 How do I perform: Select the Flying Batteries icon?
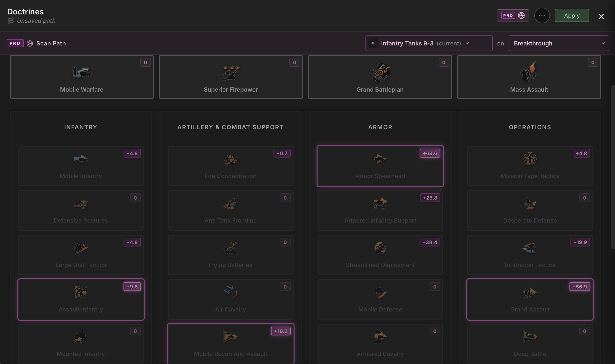point(230,248)
